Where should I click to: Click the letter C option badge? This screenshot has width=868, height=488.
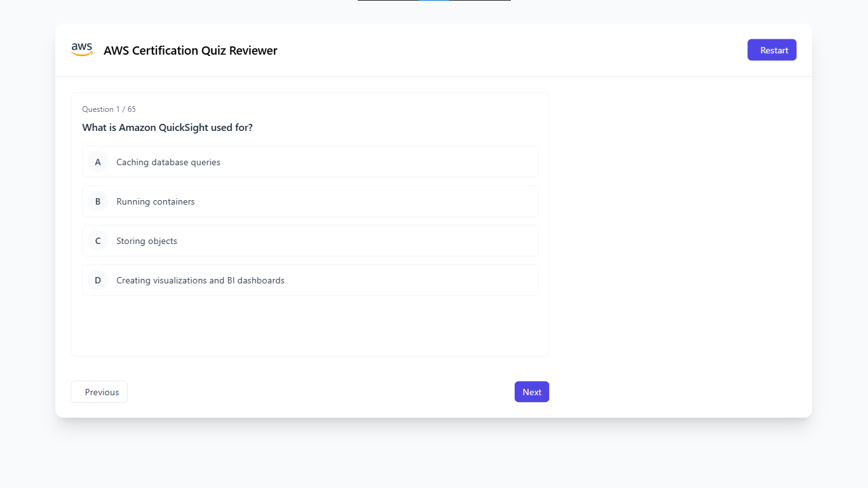[x=98, y=241]
